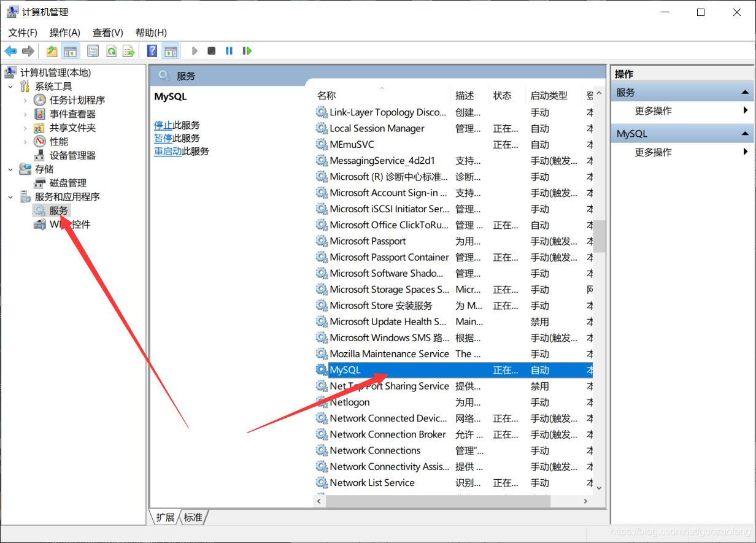Click the Up one level folder icon
This screenshot has height=543, width=756.
[52, 51]
